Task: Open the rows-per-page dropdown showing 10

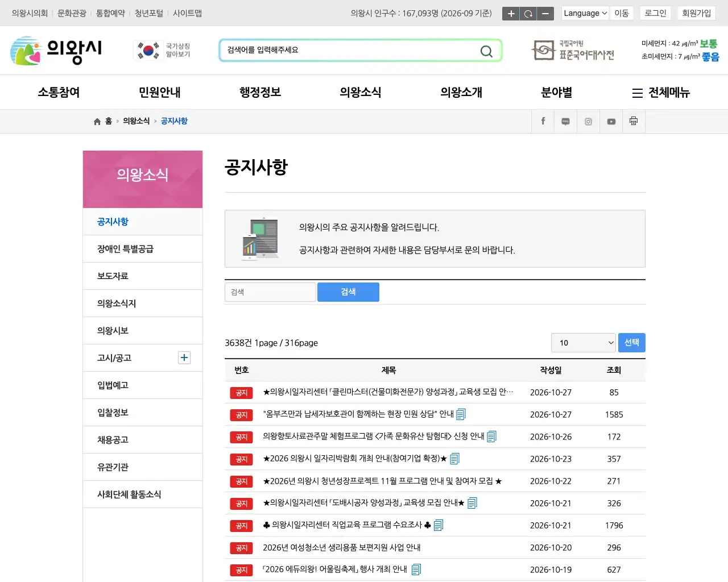Action: [x=584, y=343]
